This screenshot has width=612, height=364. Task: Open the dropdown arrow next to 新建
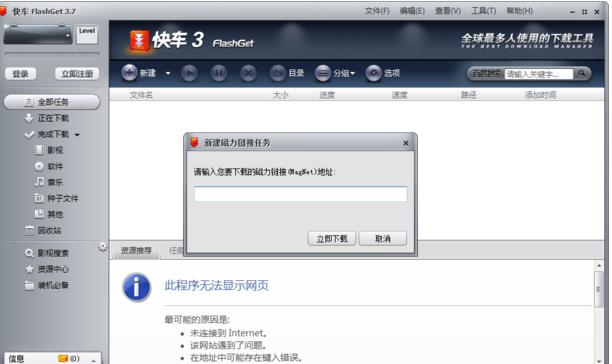[x=168, y=73]
